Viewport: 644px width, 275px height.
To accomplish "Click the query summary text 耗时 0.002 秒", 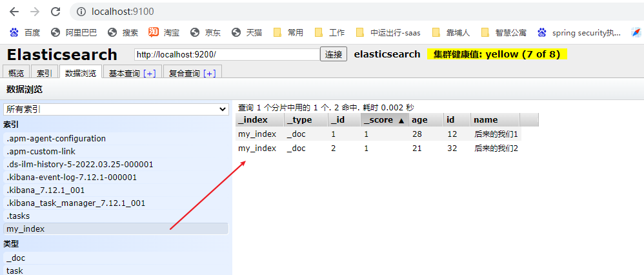I will pyautogui.click(x=388, y=108).
